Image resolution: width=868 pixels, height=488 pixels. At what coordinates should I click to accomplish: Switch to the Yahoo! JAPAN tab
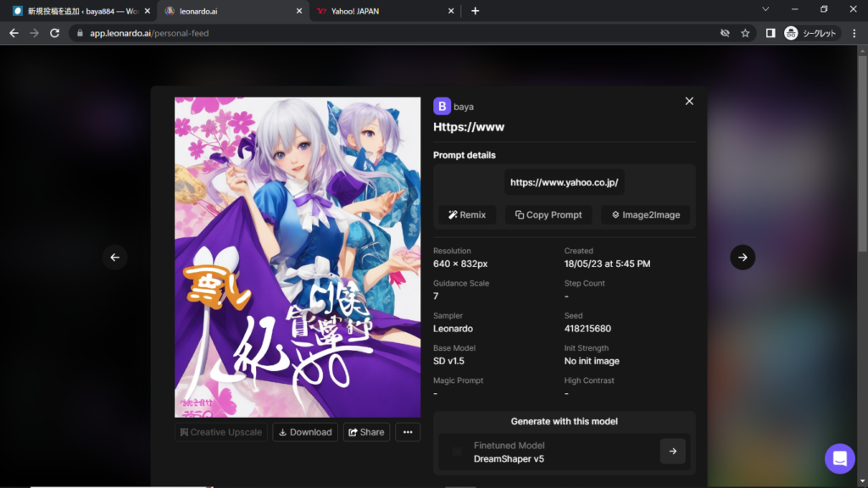coord(381,11)
